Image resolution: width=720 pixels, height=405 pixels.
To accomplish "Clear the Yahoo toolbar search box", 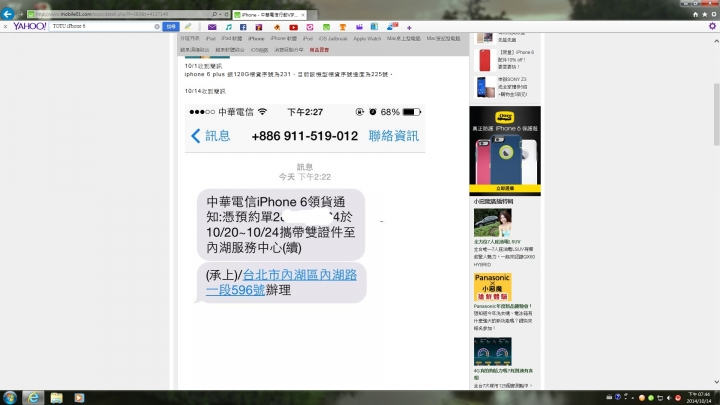I will click(157, 27).
